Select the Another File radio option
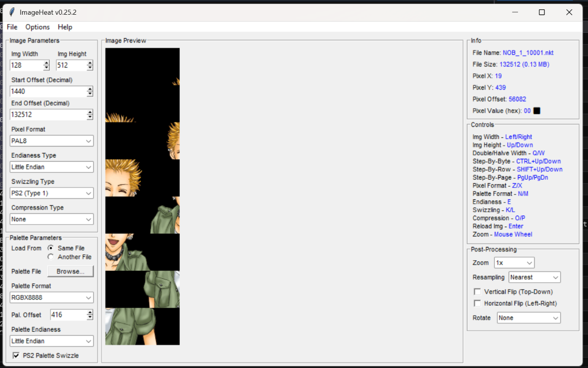Viewport: 588px width, 368px height. tap(50, 257)
